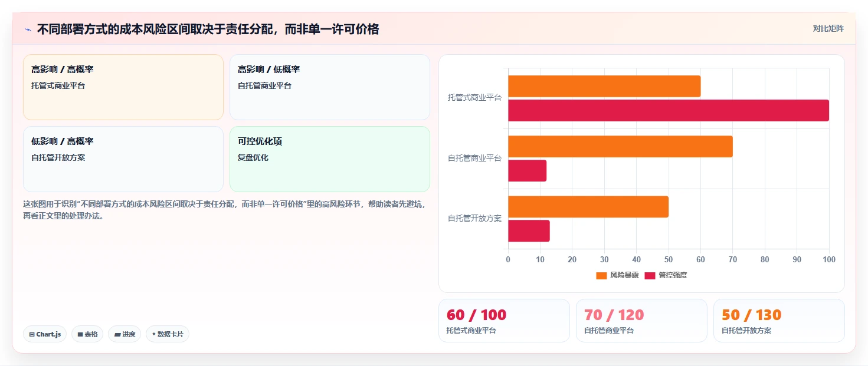Click x-axis tick label 30

pyautogui.click(x=604, y=259)
